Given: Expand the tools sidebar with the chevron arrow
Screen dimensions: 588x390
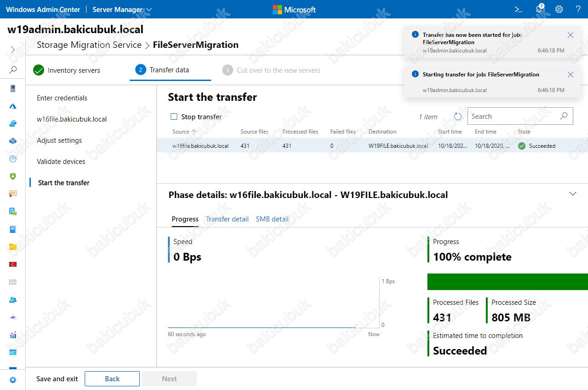Looking at the screenshot, I should 13,50.
